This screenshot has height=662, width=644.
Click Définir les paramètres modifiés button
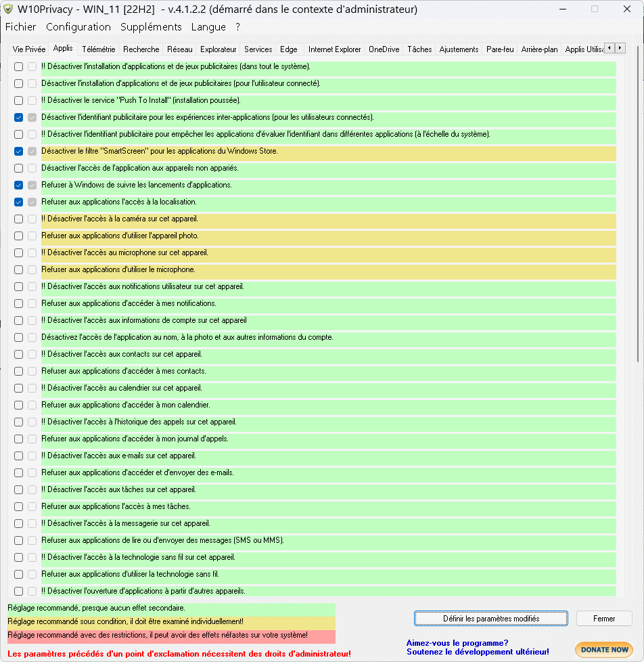(x=491, y=619)
